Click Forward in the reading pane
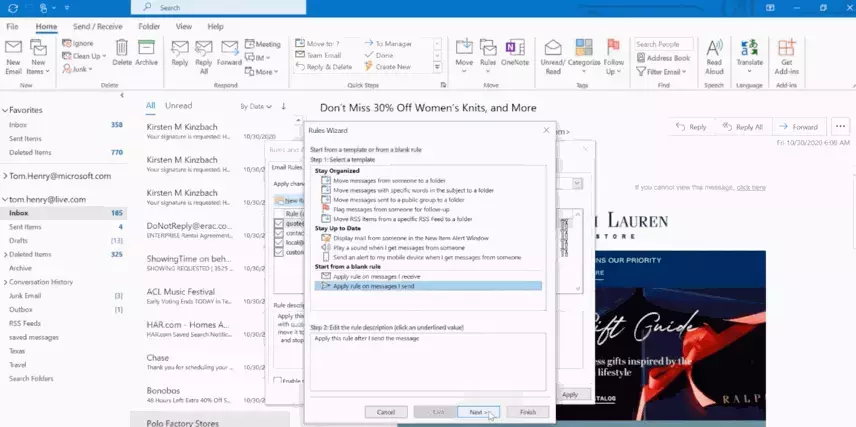 pos(798,127)
